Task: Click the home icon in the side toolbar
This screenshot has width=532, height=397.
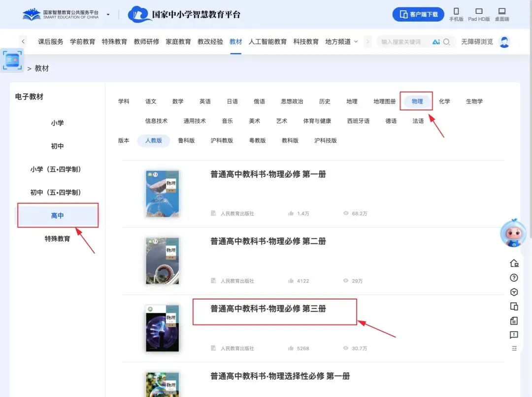Action: [514, 263]
